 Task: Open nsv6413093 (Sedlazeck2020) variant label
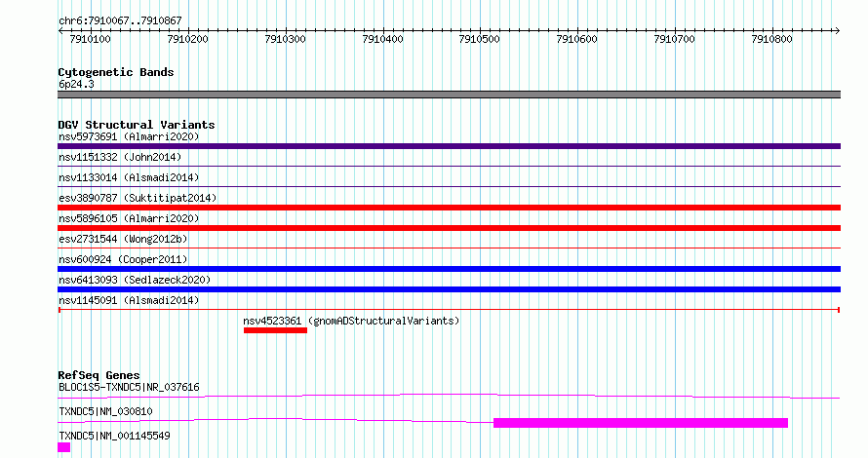pos(135,280)
